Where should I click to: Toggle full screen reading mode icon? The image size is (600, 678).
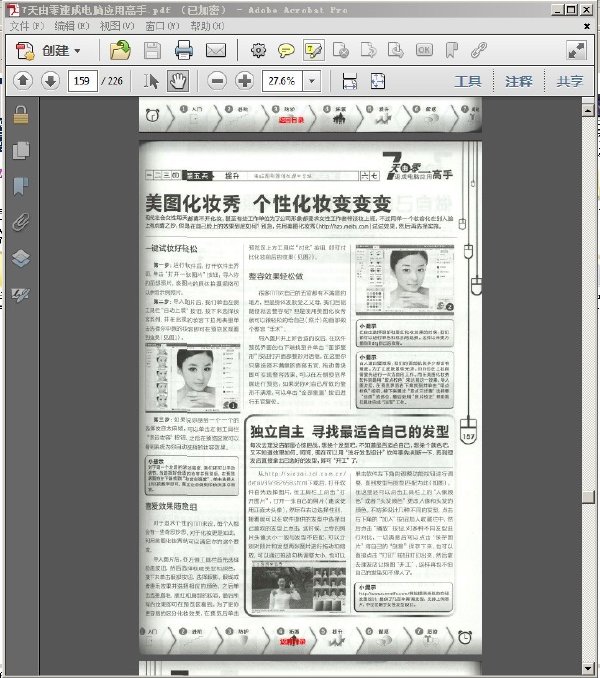(x=576, y=51)
